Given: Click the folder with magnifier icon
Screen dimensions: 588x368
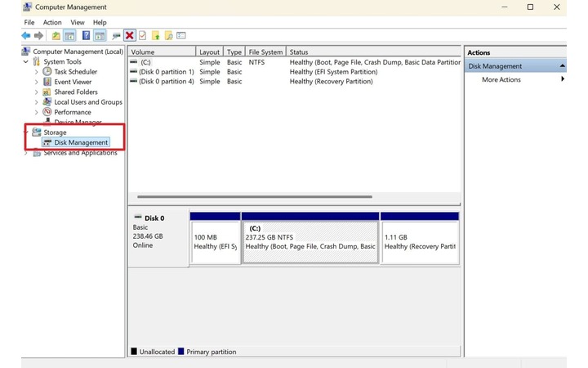Looking at the screenshot, I should [x=169, y=36].
